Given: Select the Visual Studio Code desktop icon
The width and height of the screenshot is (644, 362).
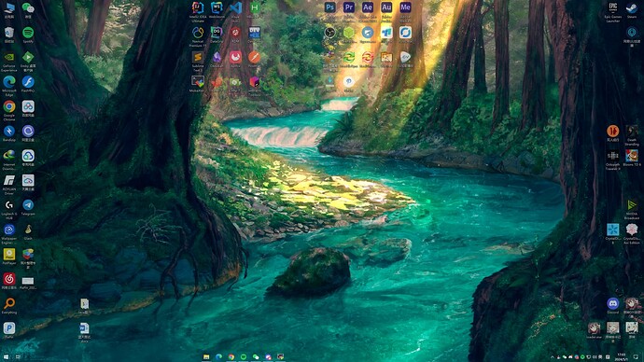Looking at the screenshot, I should 236,7.
